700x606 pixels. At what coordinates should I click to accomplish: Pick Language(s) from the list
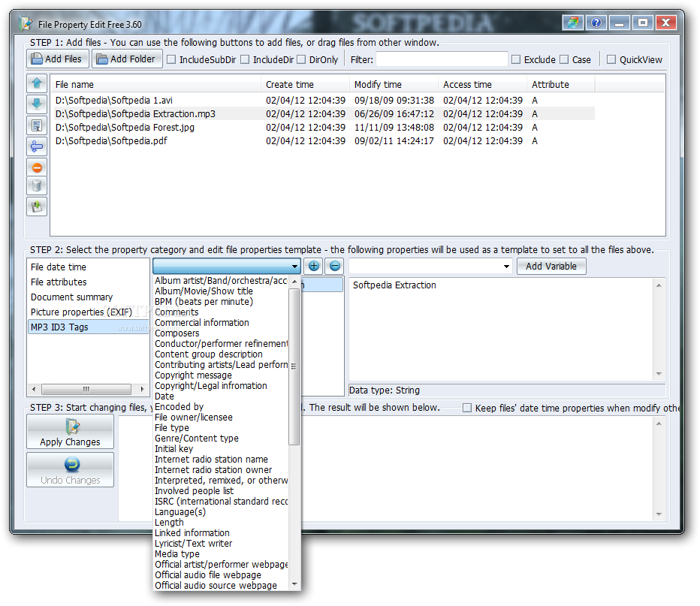point(221,512)
